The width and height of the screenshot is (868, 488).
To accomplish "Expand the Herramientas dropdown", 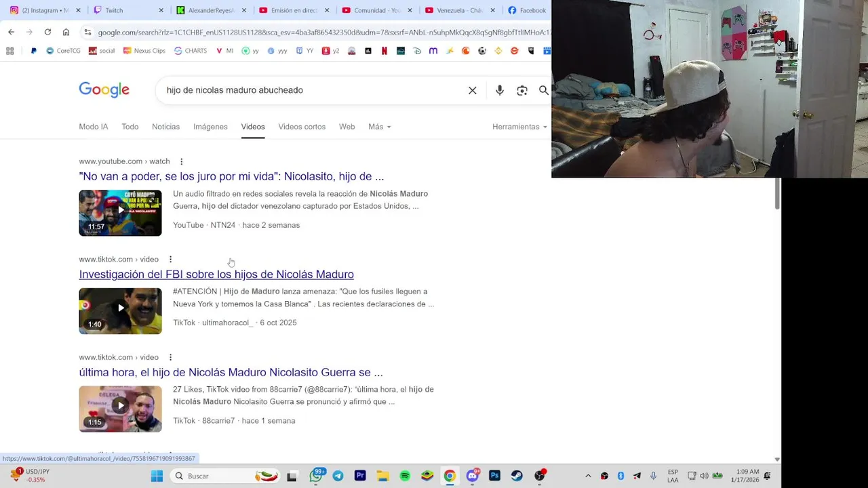I will pos(519,127).
